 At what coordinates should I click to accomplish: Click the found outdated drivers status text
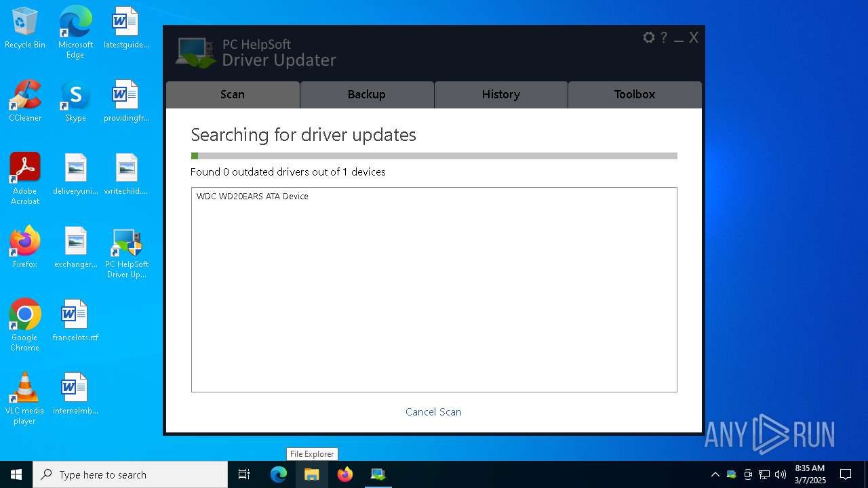pos(288,172)
